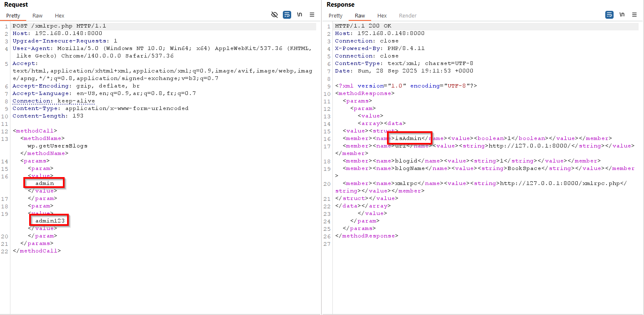
Task: Show non-printable characters in the Request panel
Action: click(300, 15)
